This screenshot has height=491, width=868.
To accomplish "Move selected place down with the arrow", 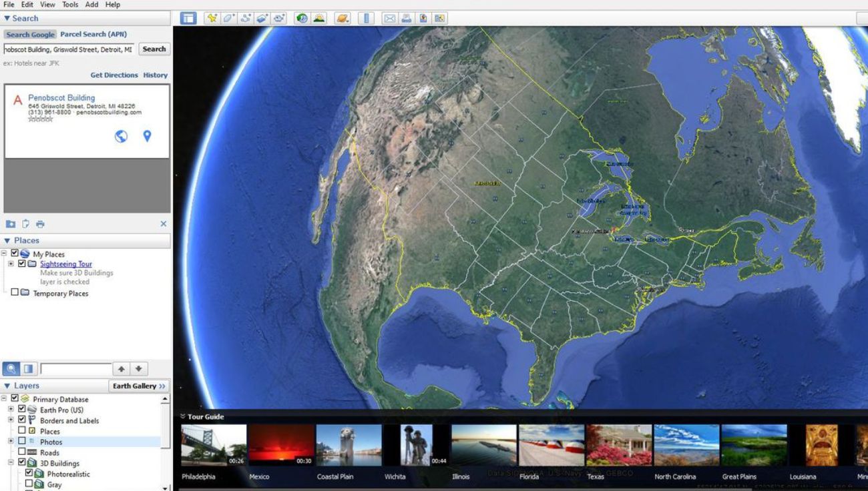I will (139, 368).
